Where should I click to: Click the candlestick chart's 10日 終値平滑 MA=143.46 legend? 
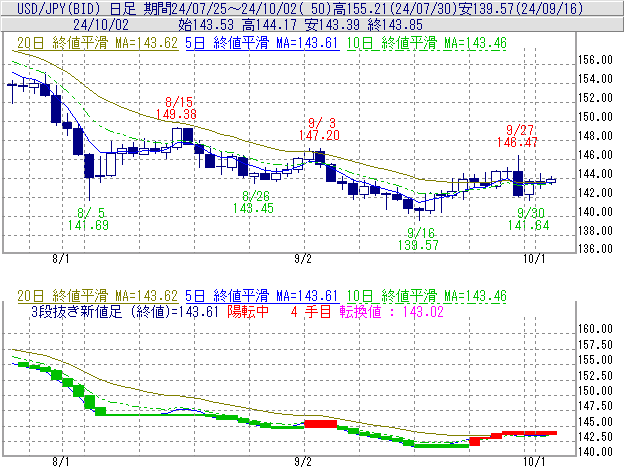[x=427, y=43]
